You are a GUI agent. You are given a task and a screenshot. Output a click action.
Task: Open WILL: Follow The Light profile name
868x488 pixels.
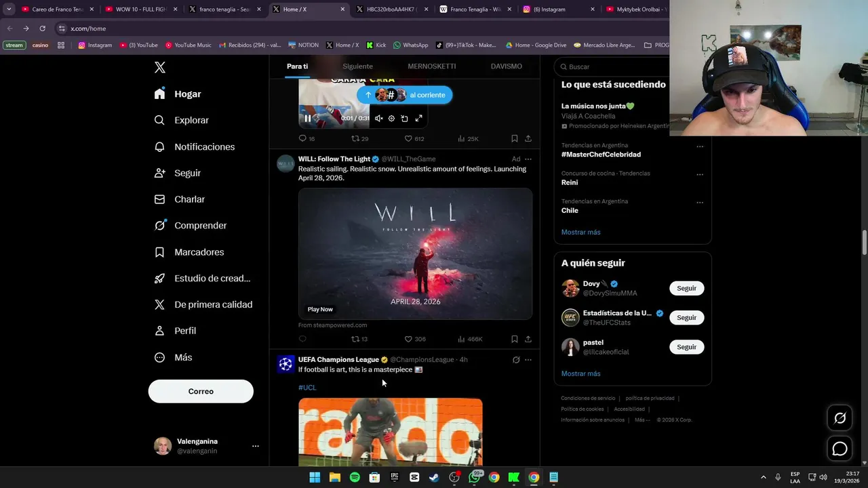point(334,159)
